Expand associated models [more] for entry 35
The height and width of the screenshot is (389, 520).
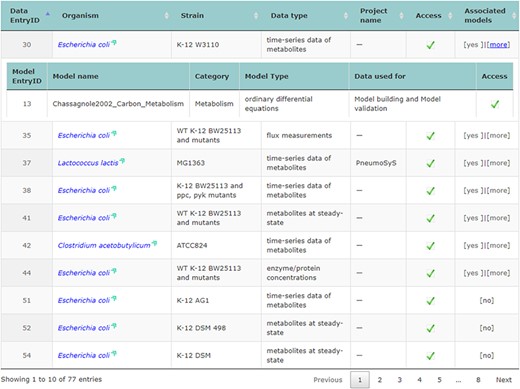[498, 136]
